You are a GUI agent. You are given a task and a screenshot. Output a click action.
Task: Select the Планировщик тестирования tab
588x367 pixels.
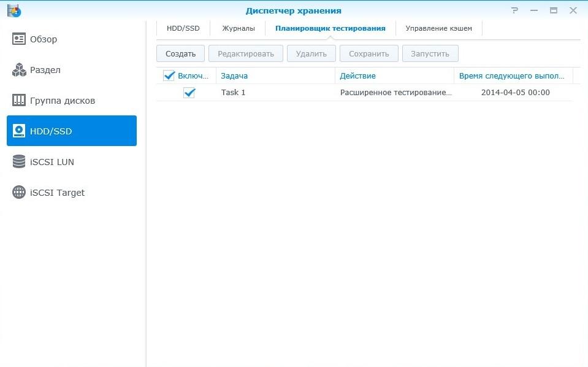click(330, 28)
